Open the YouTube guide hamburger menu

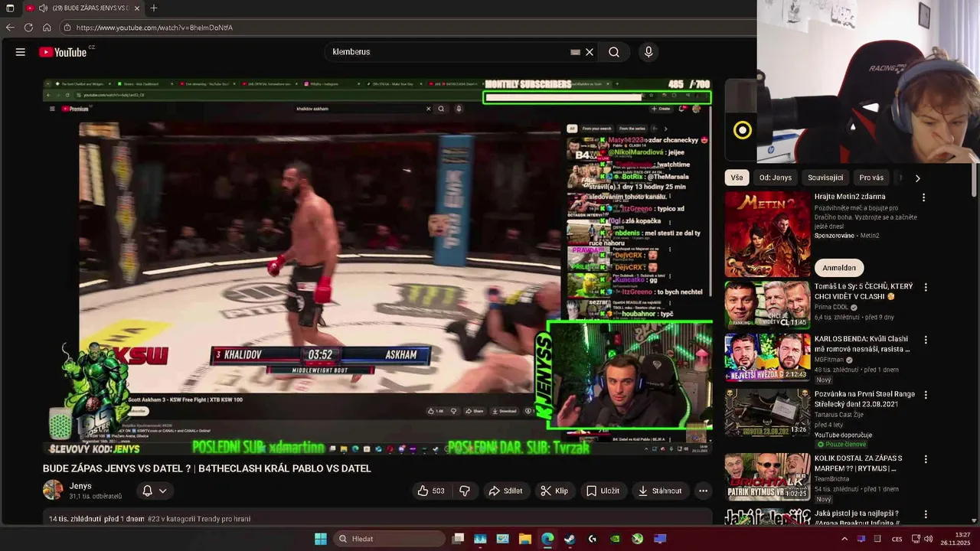coord(21,52)
